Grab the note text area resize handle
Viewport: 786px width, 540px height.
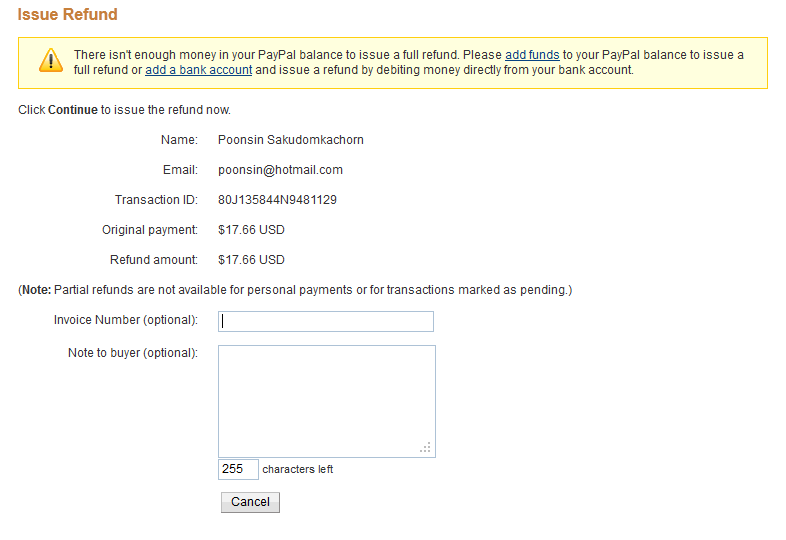426,448
